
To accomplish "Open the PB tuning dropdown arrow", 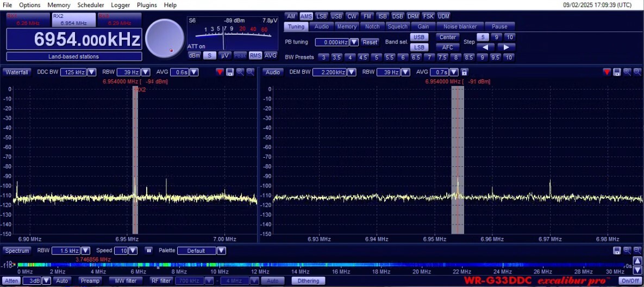I will point(354,42).
